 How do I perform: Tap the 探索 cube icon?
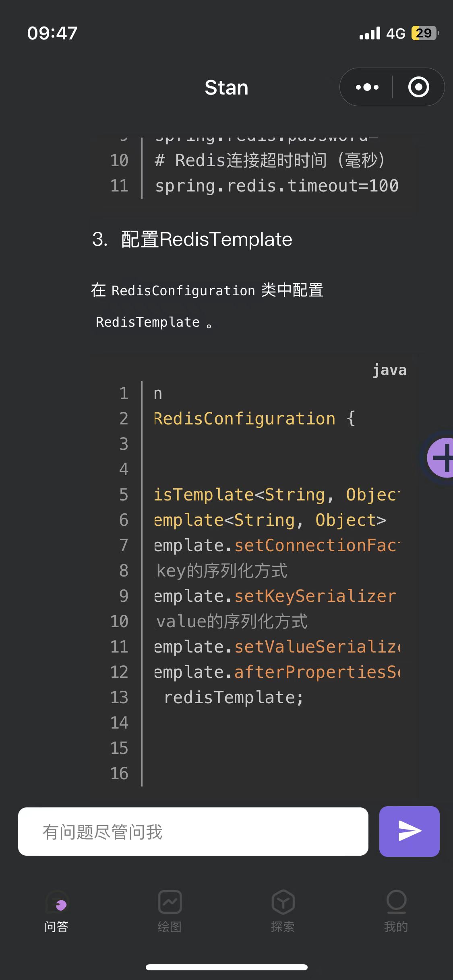283,902
